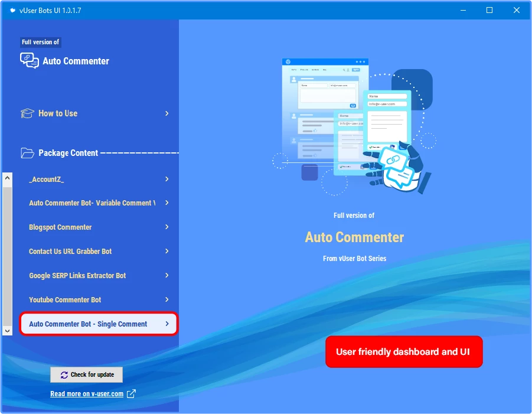Expand Auto Commenter Bot - Single Comment chevron

[x=167, y=324]
